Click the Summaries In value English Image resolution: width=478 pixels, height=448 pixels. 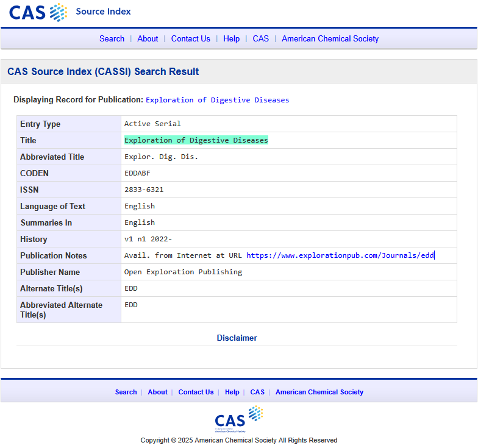click(x=140, y=222)
